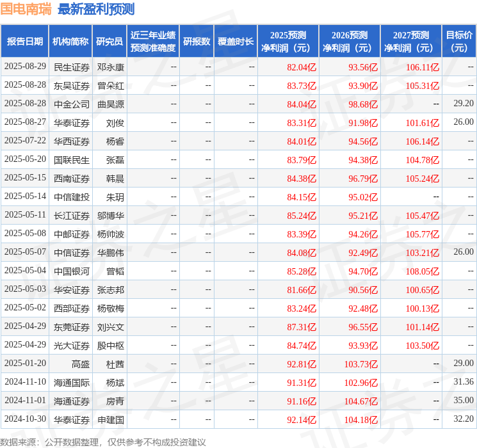Click the 机构简称 column header
The height and width of the screenshot is (448, 477).
pyautogui.click(x=70, y=42)
